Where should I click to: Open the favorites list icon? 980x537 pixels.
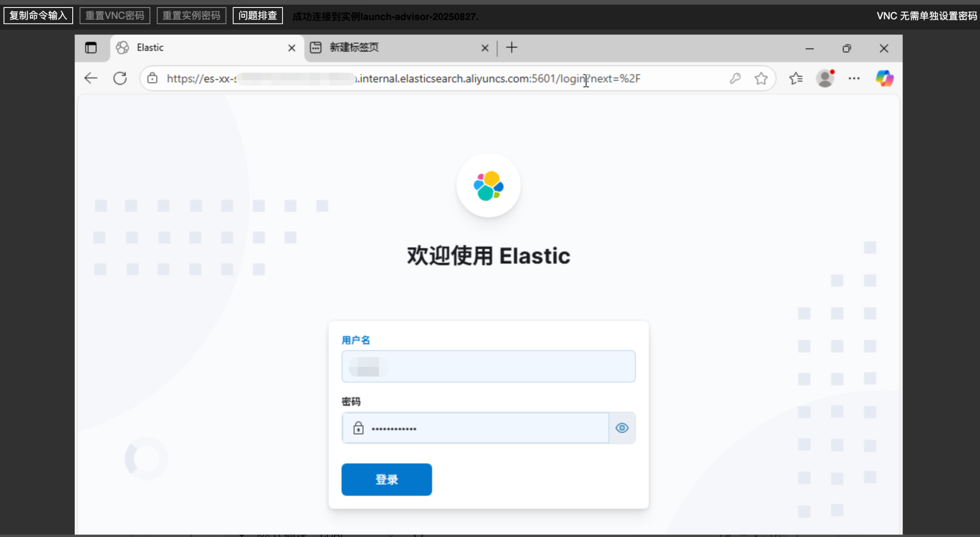click(x=796, y=78)
